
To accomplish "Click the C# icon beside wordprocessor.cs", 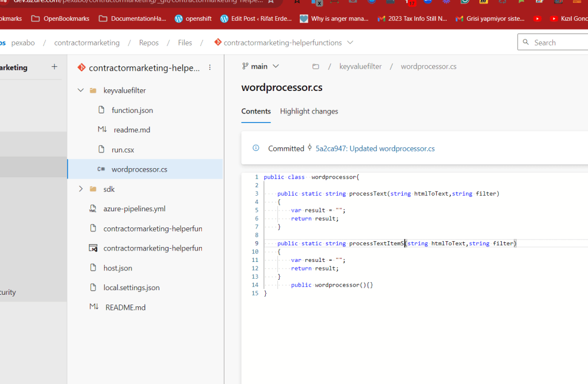I will click(x=101, y=169).
